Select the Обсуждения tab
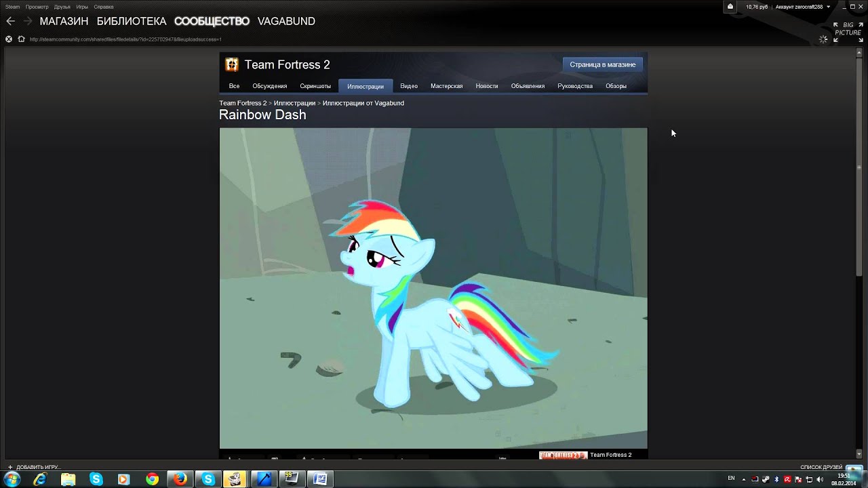This screenshot has width=868, height=488. point(270,86)
